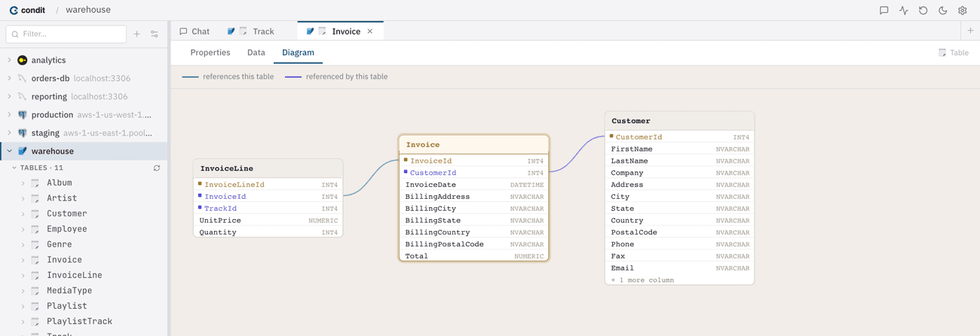This screenshot has width=980, height=336.
Task: Select the Invoice tab
Action: (341, 32)
